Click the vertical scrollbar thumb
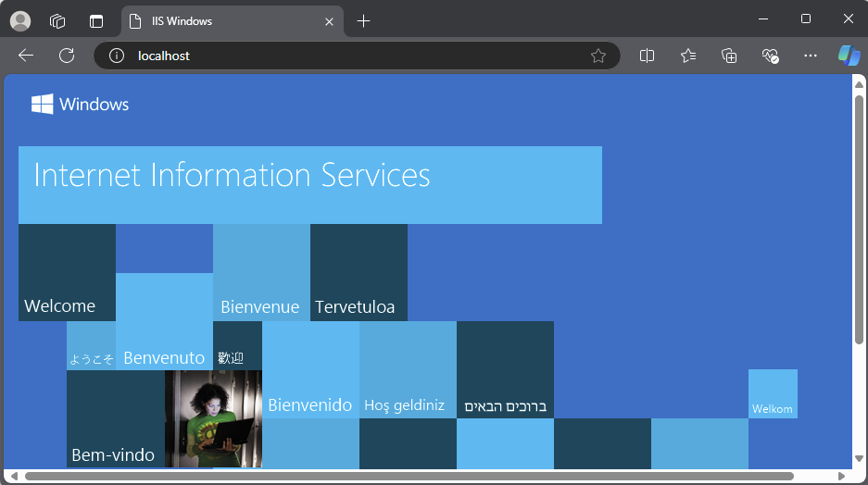The image size is (868, 485). (859, 220)
